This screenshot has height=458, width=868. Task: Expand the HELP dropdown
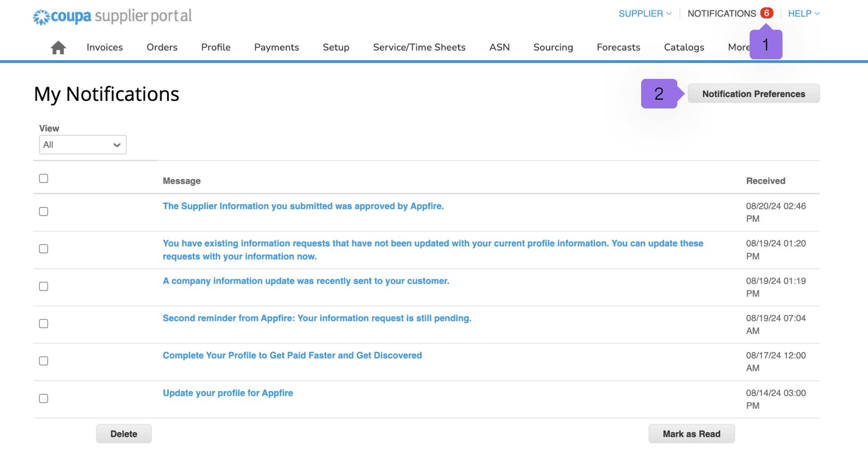coord(804,14)
